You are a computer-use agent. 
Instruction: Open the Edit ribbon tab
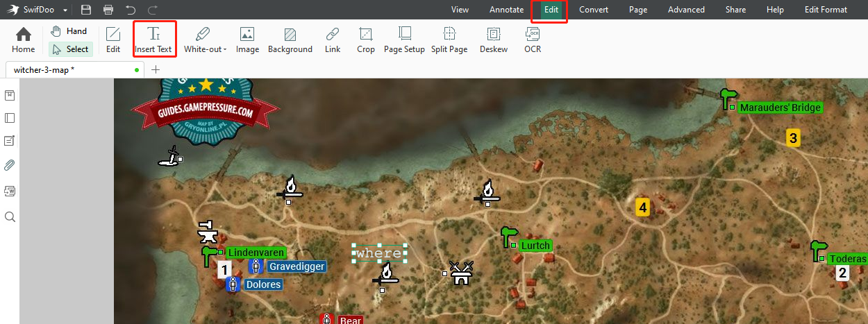tap(551, 10)
